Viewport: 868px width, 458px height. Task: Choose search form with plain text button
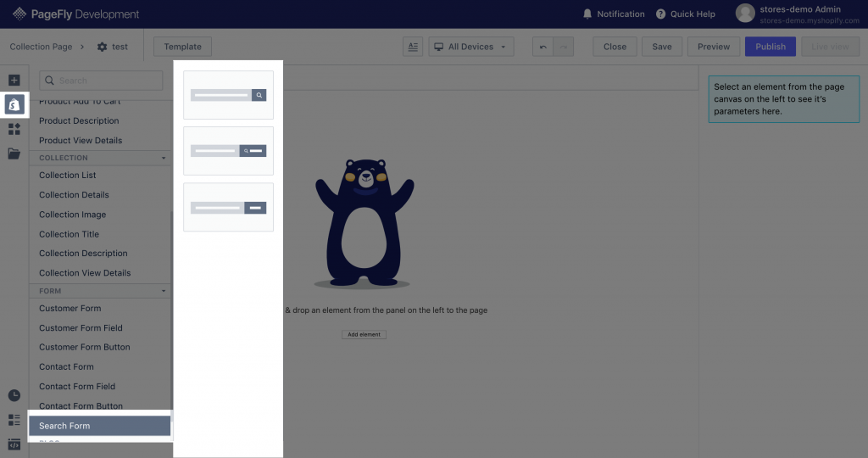(x=228, y=207)
